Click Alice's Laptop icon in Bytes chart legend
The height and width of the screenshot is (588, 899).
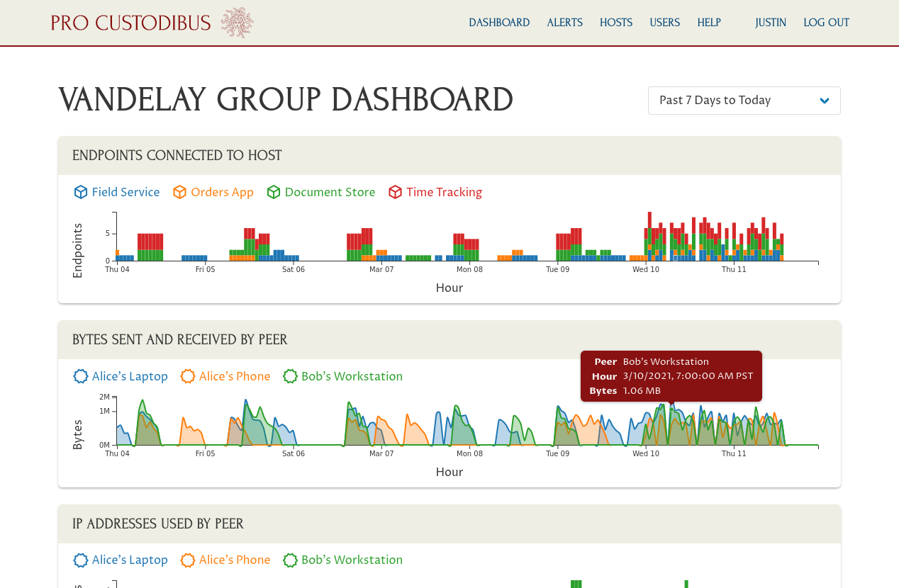[x=81, y=376]
